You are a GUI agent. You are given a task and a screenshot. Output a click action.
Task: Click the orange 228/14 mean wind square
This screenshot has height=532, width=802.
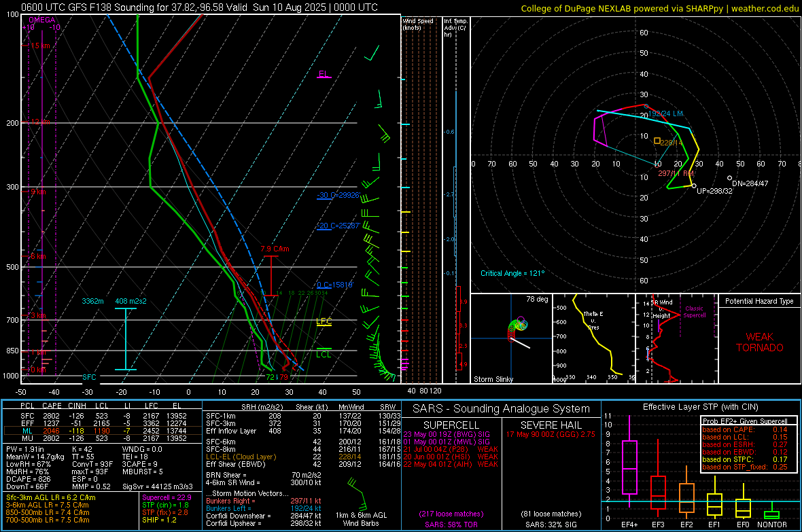tap(657, 140)
